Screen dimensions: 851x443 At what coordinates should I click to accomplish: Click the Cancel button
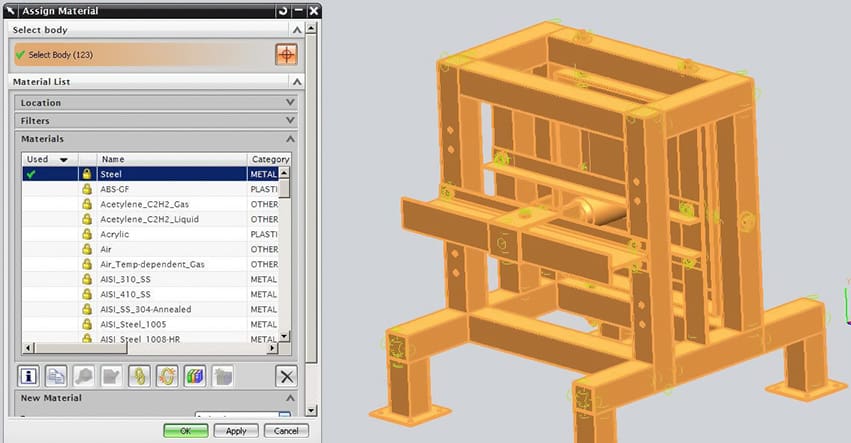284,431
